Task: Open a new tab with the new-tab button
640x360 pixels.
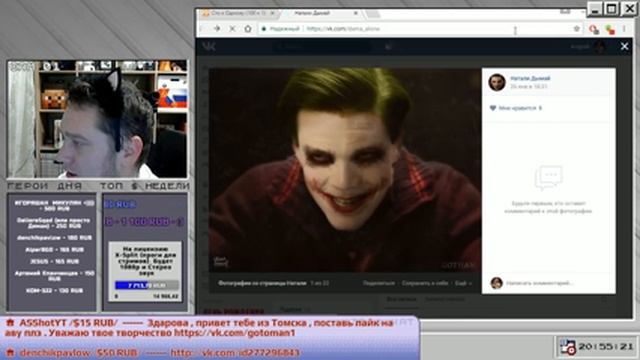Action: pos(372,14)
